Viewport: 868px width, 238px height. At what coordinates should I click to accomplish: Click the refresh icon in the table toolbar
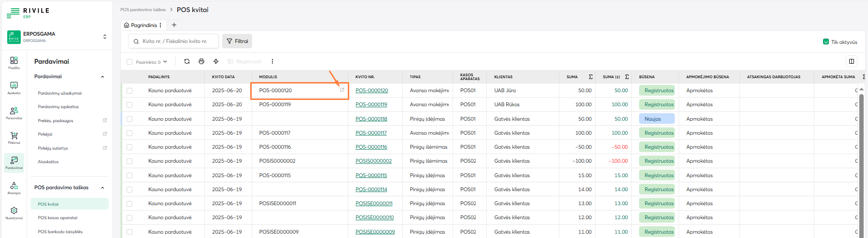[x=187, y=61]
